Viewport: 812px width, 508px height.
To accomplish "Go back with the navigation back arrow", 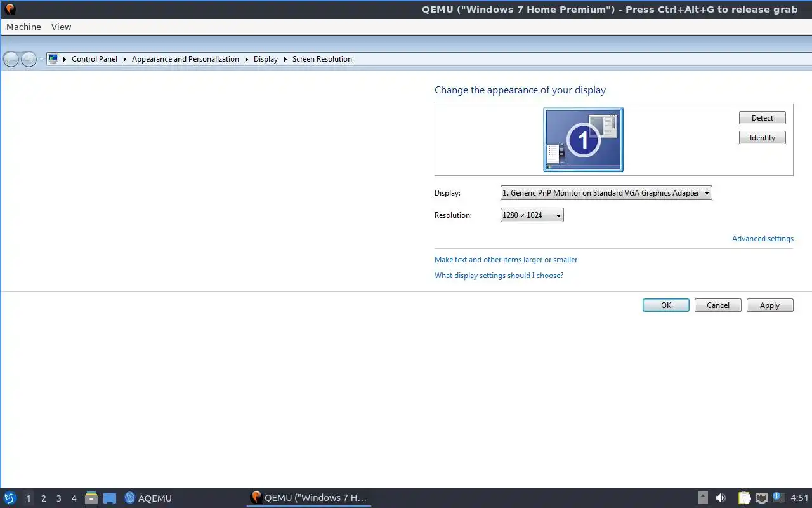I will (x=11, y=59).
